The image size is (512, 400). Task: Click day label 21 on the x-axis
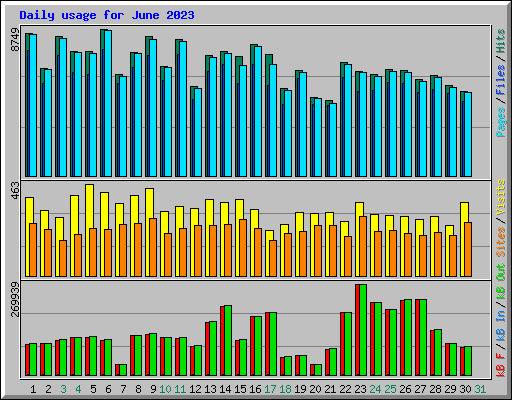[x=330, y=389]
